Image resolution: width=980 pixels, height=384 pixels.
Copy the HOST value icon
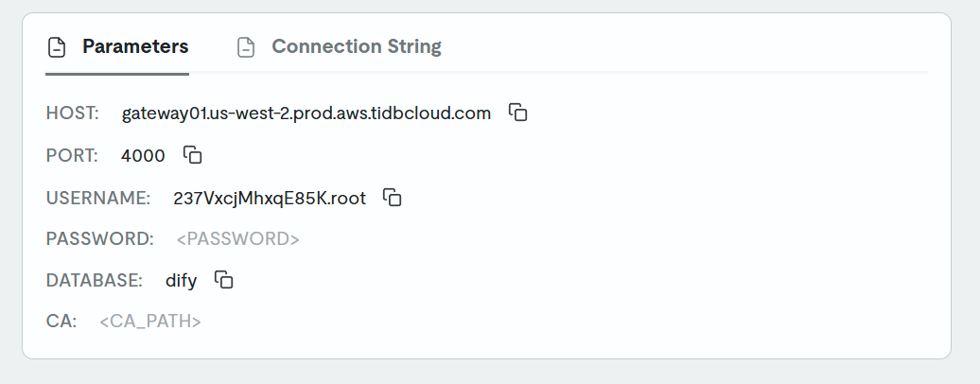click(517, 112)
